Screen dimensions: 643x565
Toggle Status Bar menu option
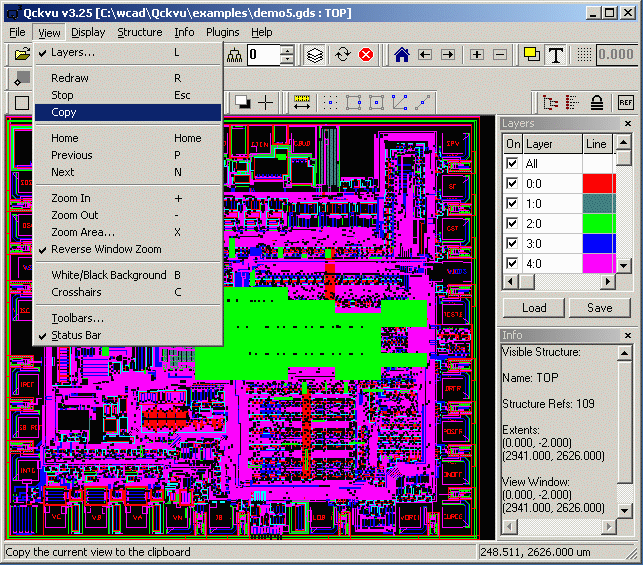(x=128, y=335)
